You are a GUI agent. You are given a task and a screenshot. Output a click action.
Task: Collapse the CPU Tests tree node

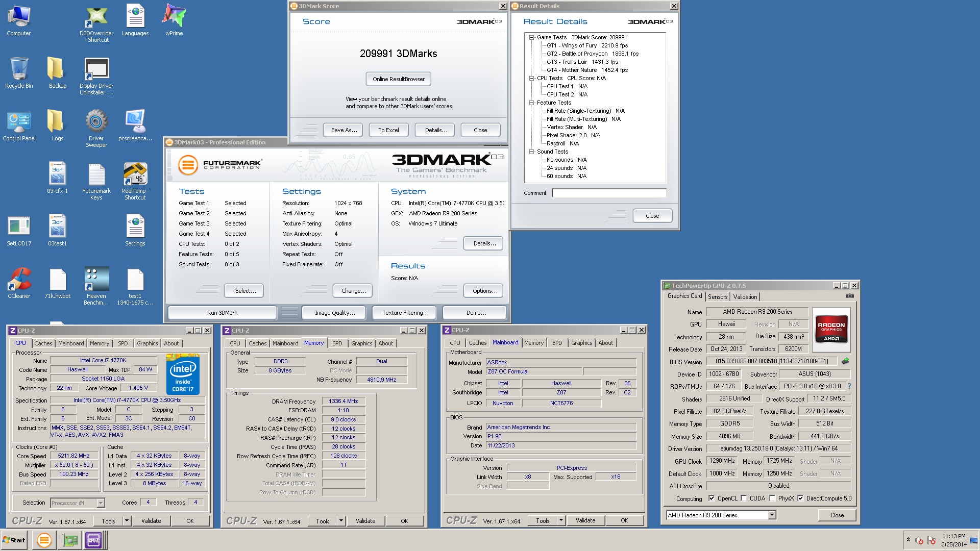pyautogui.click(x=531, y=78)
